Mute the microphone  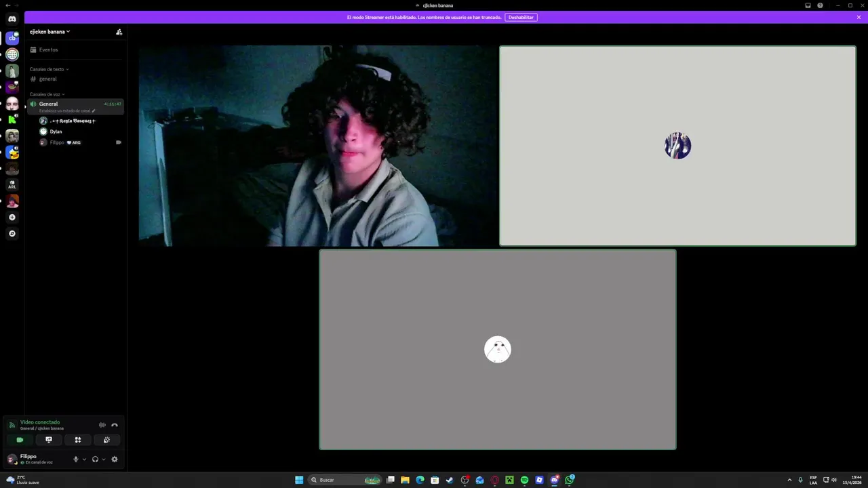(x=76, y=459)
